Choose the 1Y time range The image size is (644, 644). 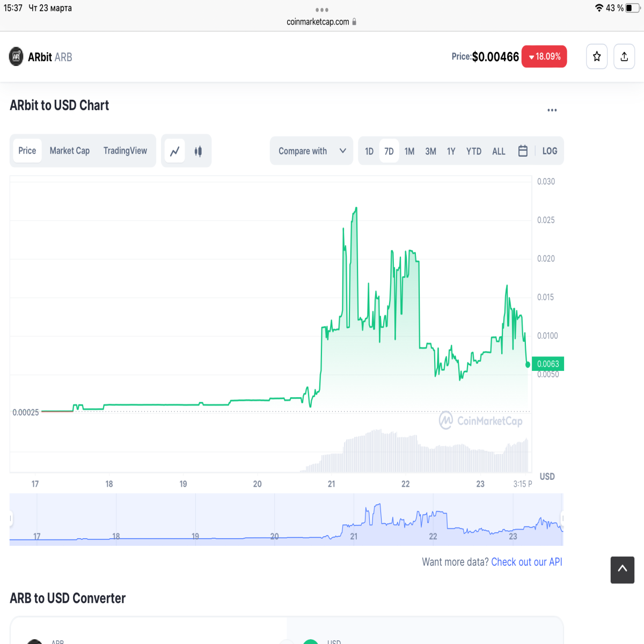(x=451, y=151)
